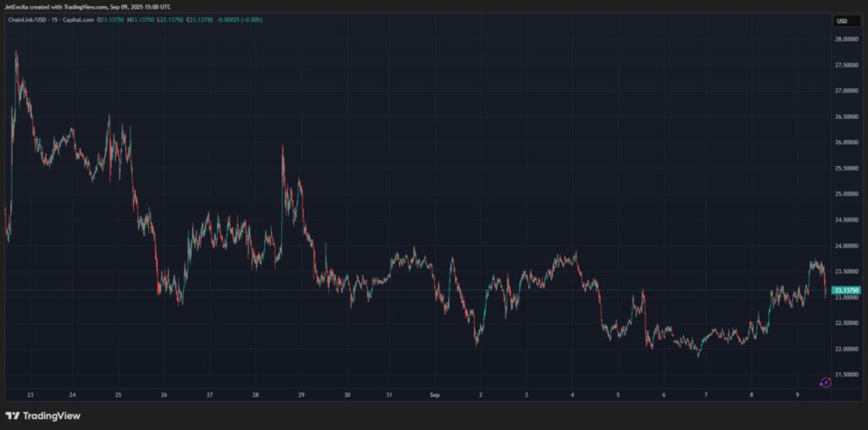Select date 29 on the time axis
Viewport: 868px width, 430px height.
point(301,395)
